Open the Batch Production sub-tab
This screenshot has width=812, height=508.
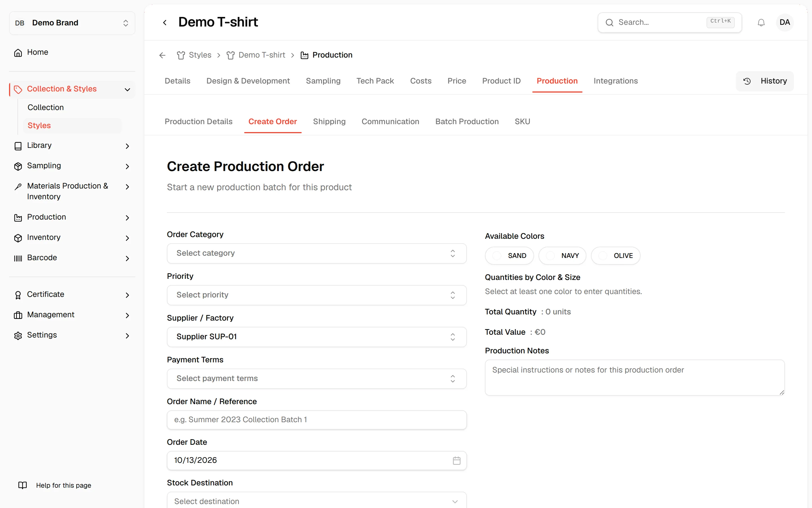[x=467, y=122]
